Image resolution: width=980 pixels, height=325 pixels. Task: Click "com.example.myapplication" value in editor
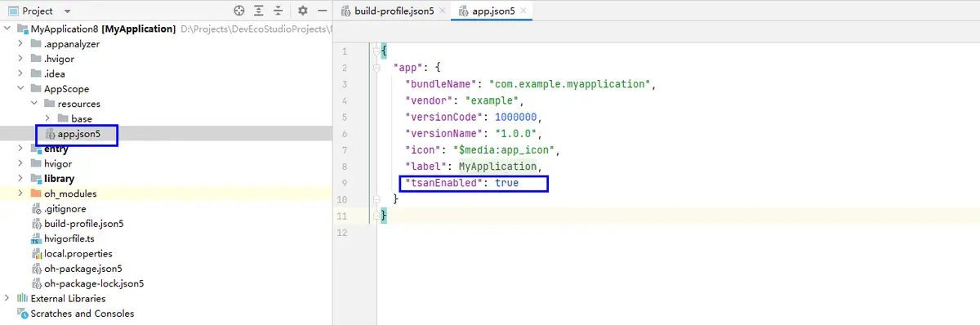coord(571,84)
